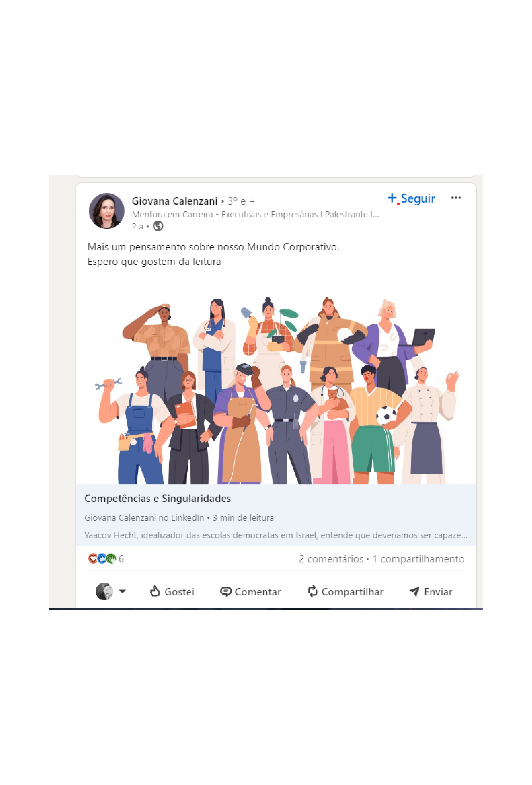Screen dimensions: 532x785
Task: Click the Gostei thumbs-up icon
Action: tap(155, 591)
